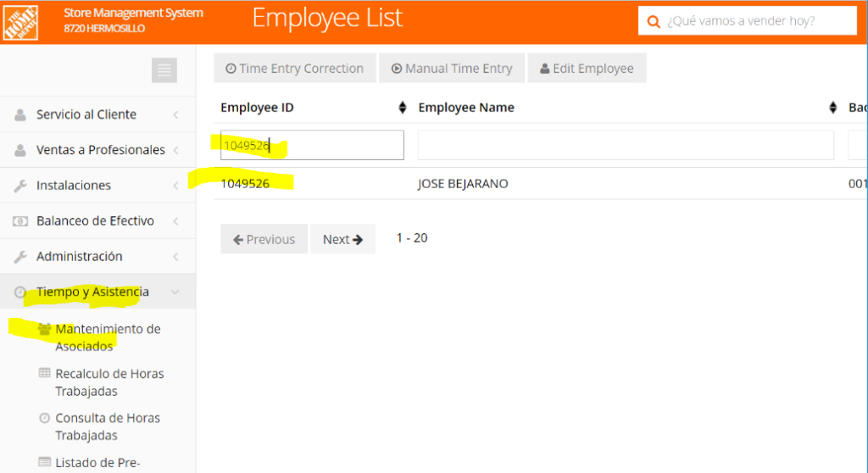The width and height of the screenshot is (868, 473).
Task: Go to Next page
Action: click(x=342, y=239)
